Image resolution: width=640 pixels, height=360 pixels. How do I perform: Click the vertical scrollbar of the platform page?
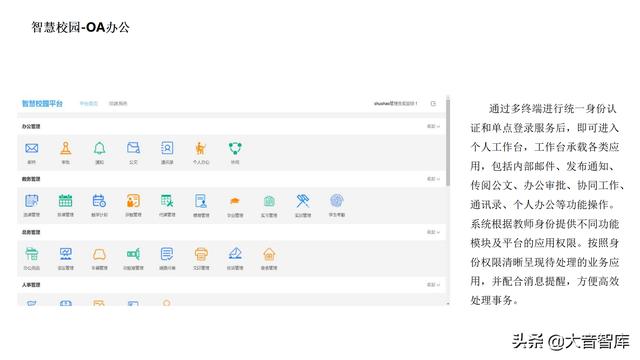pyautogui.click(x=448, y=143)
